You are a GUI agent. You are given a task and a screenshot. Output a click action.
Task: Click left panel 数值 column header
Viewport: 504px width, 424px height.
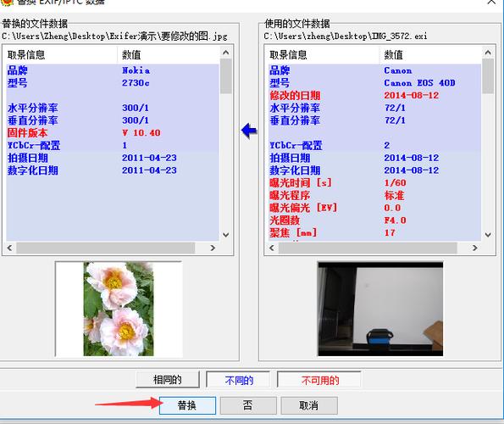tap(169, 55)
